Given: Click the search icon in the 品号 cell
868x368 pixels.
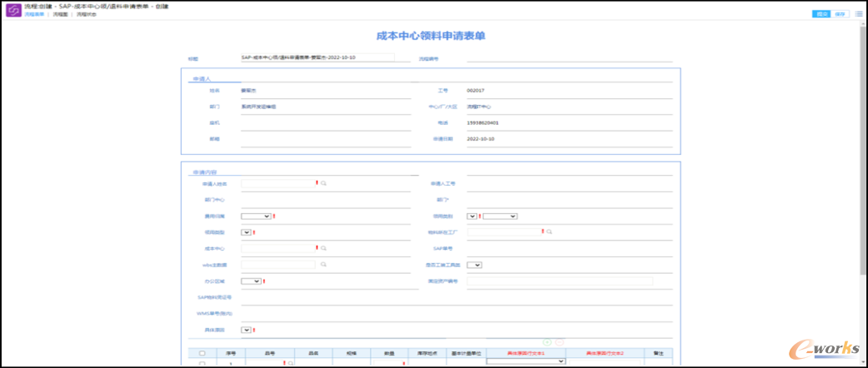Looking at the screenshot, I should tap(291, 364).
